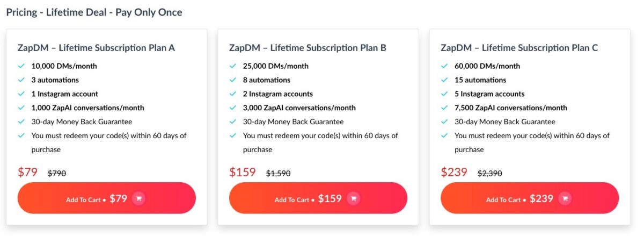Screen dimensions: 644x236
Task: Add Plan B to cart for $159
Action: pyautogui.click(x=318, y=198)
